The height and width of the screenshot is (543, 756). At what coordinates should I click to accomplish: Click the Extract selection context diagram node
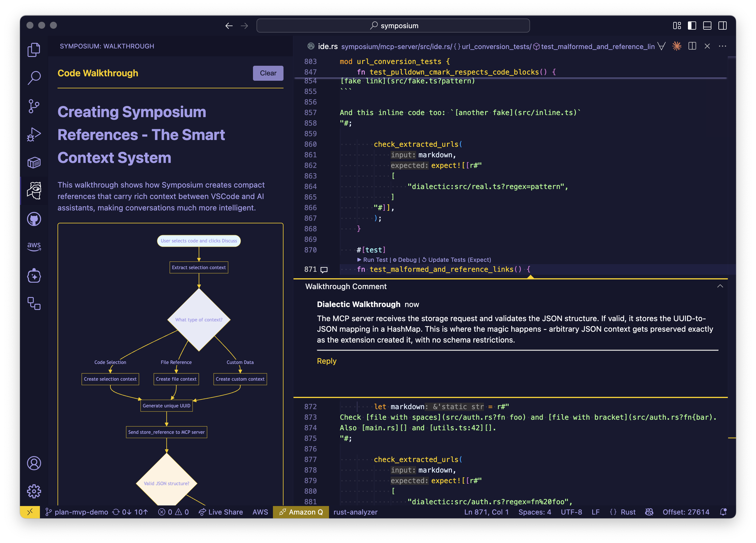tap(199, 267)
